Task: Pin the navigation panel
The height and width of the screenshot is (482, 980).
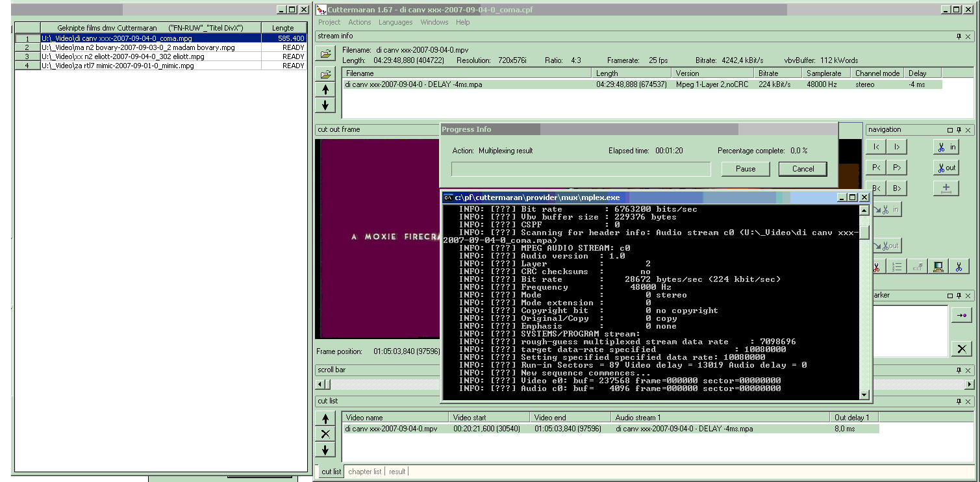Action: pyautogui.click(x=959, y=130)
